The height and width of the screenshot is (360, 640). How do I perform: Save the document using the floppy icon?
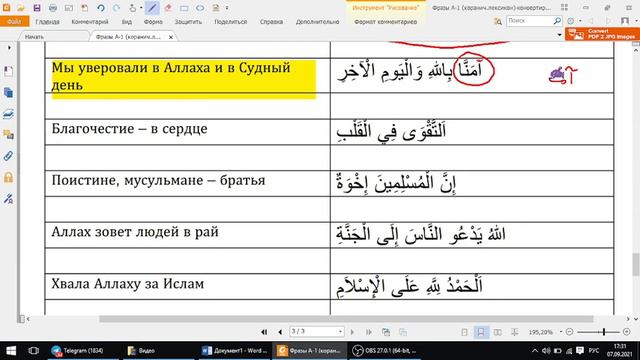tap(37, 8)
